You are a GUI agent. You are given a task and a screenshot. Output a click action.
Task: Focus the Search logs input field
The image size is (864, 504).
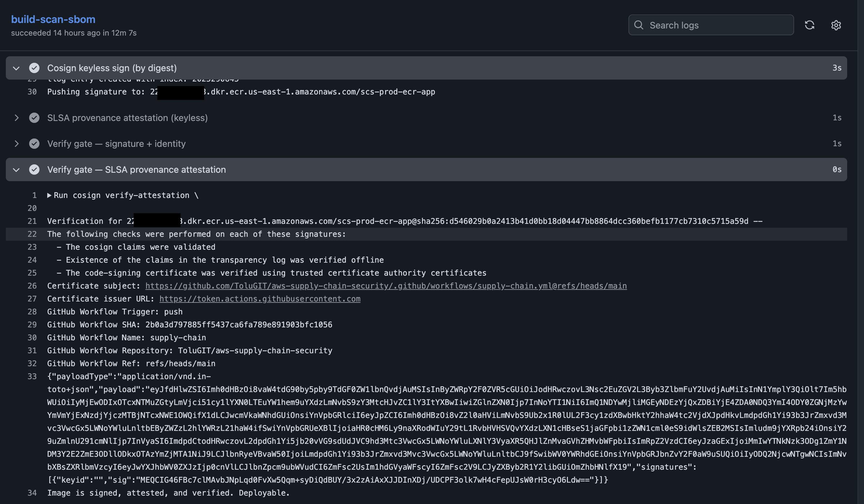click(711, 25)
